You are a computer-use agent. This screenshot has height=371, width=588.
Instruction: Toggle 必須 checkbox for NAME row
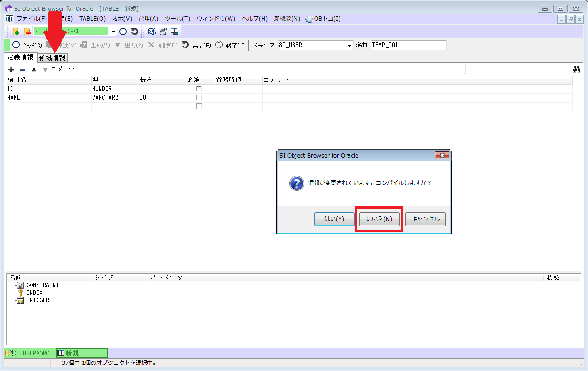199,97
